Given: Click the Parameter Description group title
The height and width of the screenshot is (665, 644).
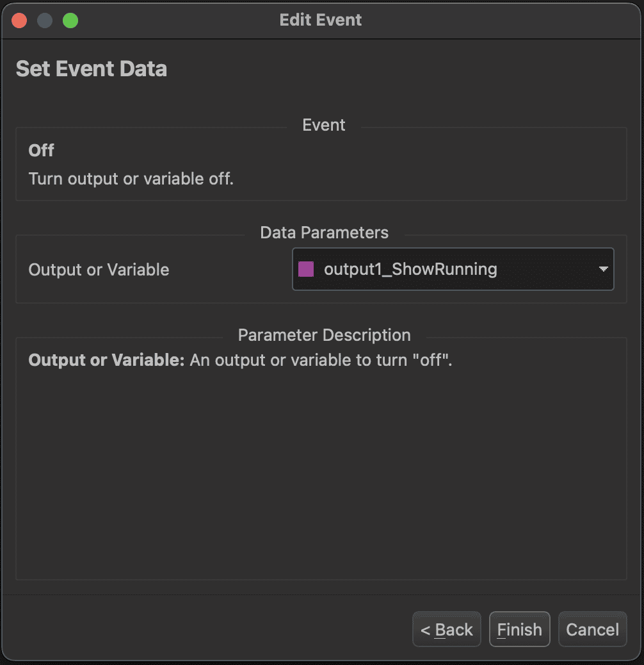Looking at the screenshot, I should 324,335.
